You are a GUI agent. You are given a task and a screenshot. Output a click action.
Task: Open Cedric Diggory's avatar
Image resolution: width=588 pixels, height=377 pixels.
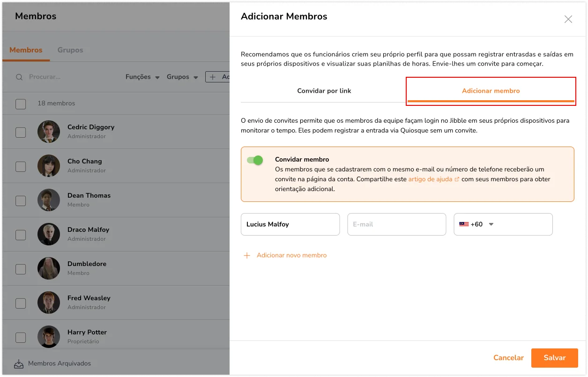click(x=49, y=132)
